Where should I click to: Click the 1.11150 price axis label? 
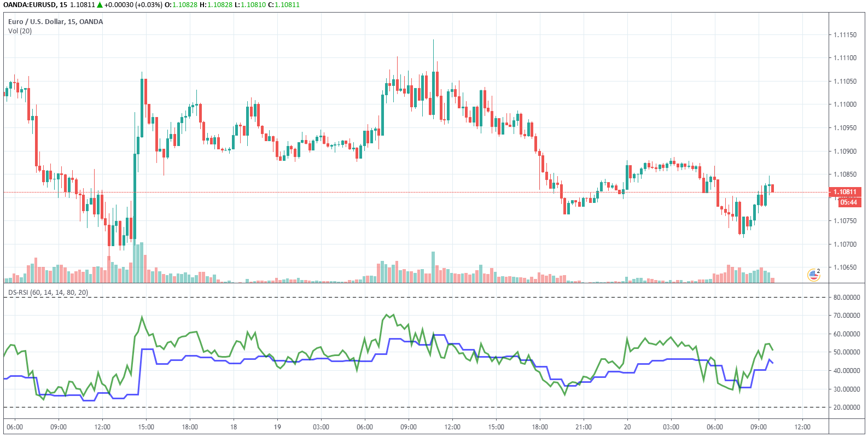click(845, 35)
